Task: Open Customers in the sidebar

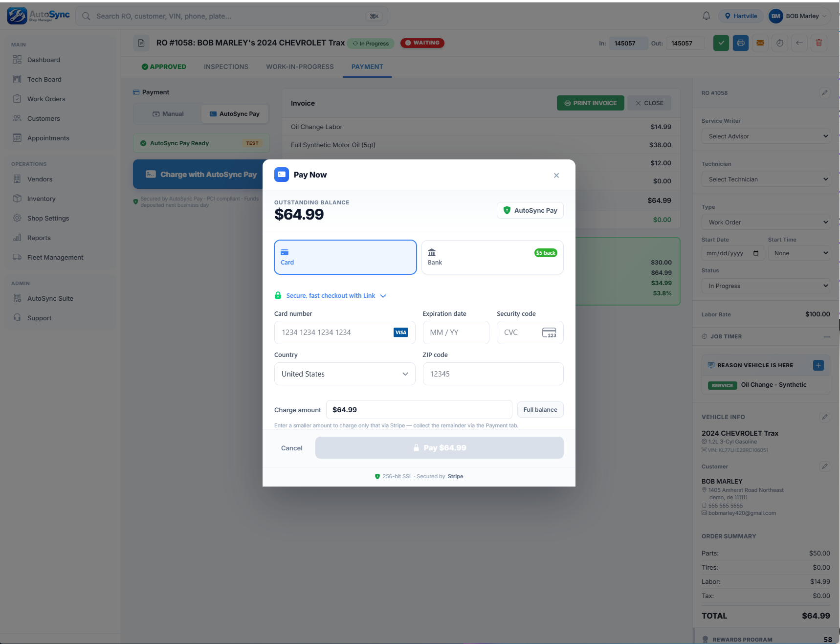Action: click(61, 118)
